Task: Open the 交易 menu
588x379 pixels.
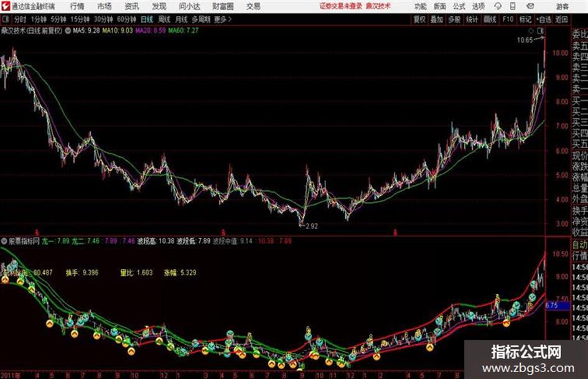Action: pos(253,6)
